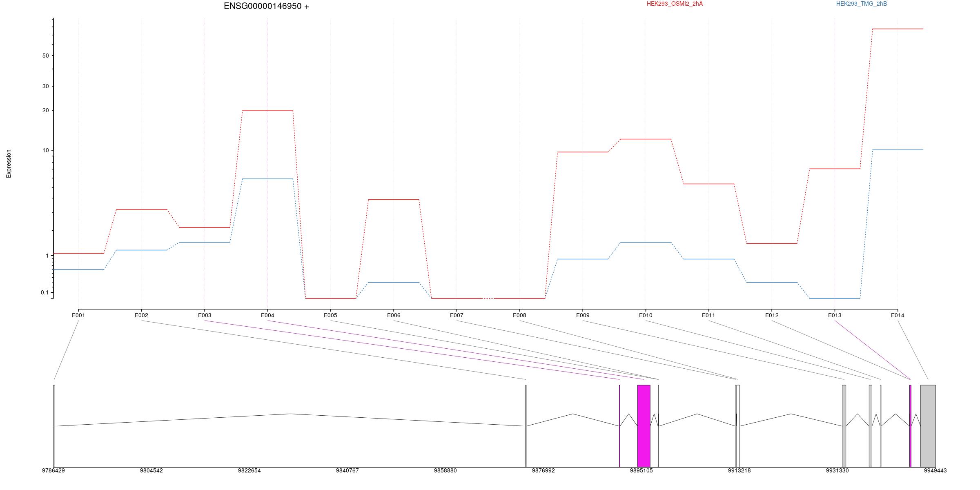This screenshot has height=490, width=980.
Task: Click exon label E002
Action: tap(141, 315)
